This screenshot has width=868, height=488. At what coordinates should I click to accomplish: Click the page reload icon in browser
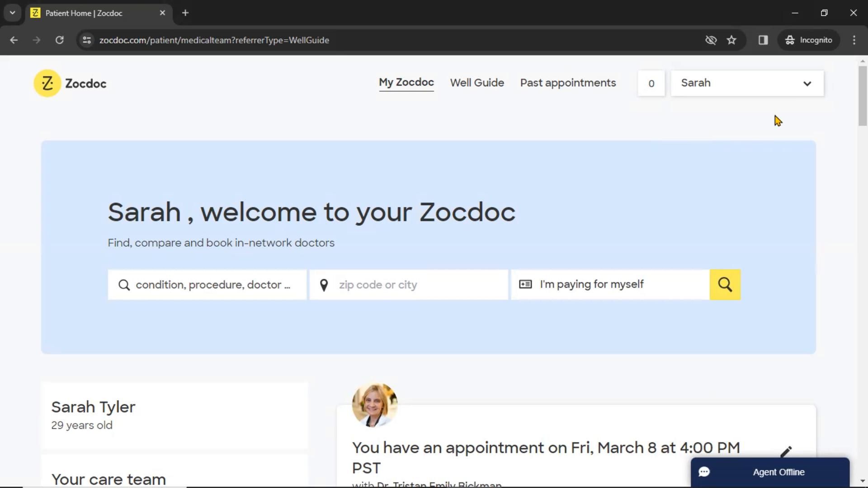pyautogui.click(x=59, y=40)
